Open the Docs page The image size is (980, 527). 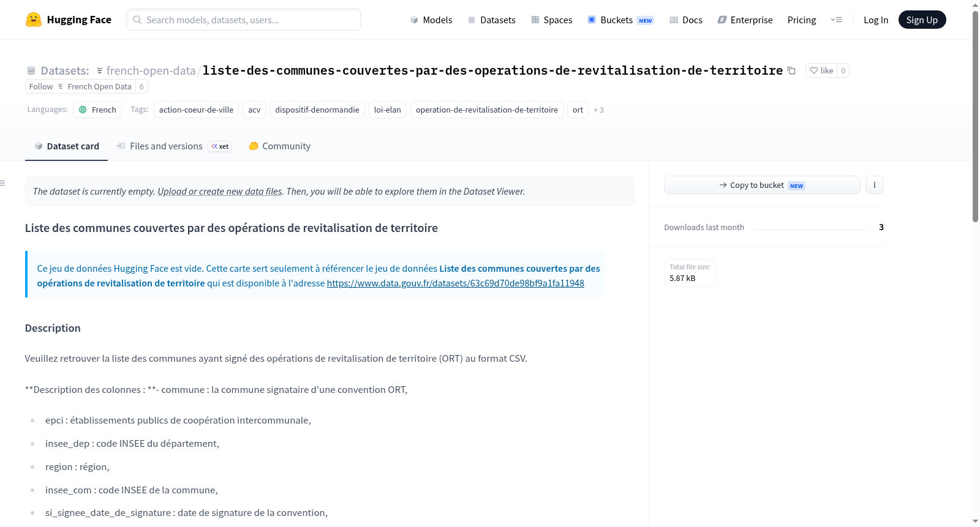[x=686, y=20]
